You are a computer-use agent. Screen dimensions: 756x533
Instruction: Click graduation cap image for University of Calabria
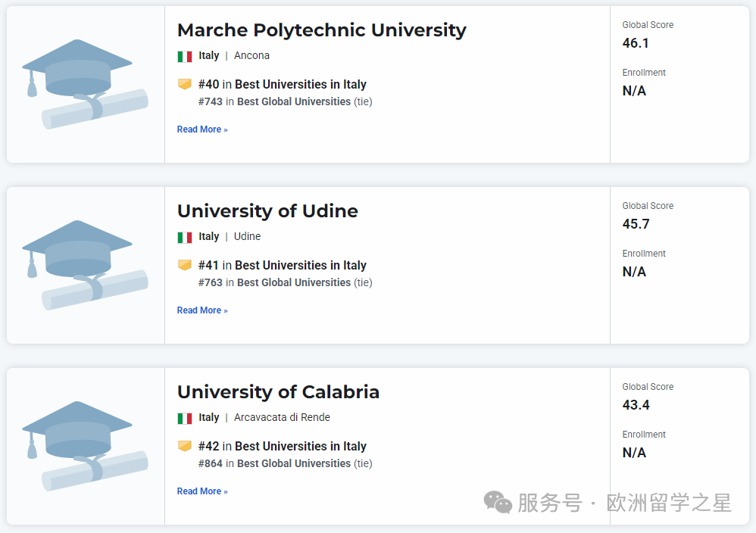click(85, 446)
